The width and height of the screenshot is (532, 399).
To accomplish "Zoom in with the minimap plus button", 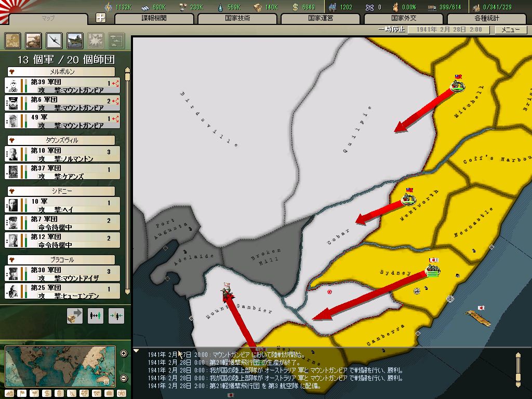I will [x=124, y=353].
